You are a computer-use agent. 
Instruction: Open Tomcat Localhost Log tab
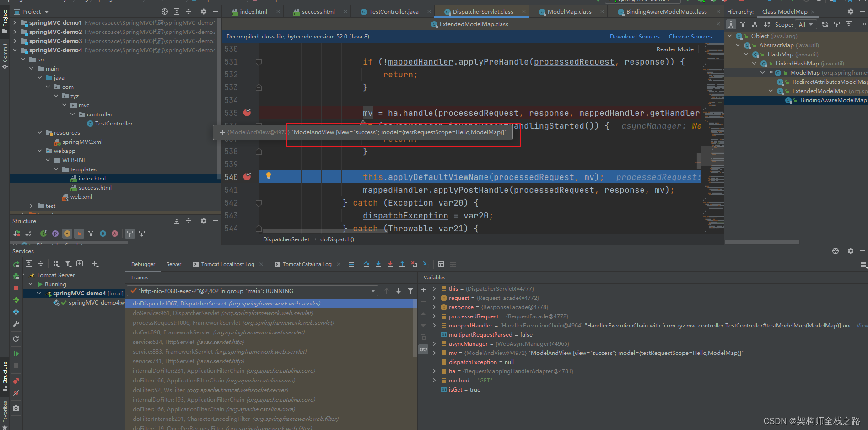click(227, 264)
